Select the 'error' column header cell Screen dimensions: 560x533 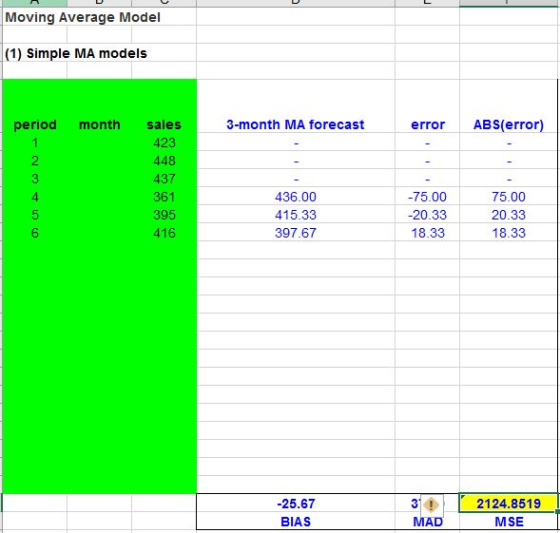point(428,125)
